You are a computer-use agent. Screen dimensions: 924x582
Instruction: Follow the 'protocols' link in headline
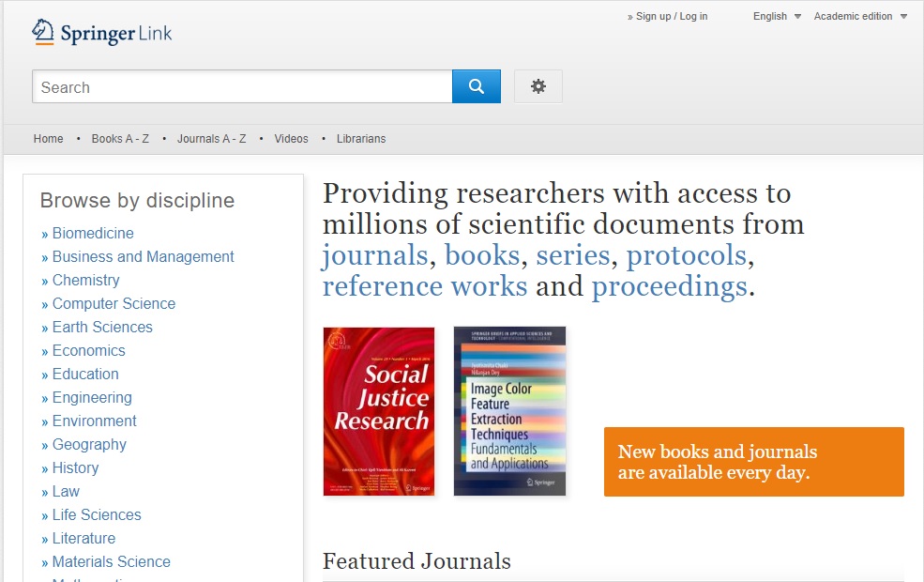(687, 256)
